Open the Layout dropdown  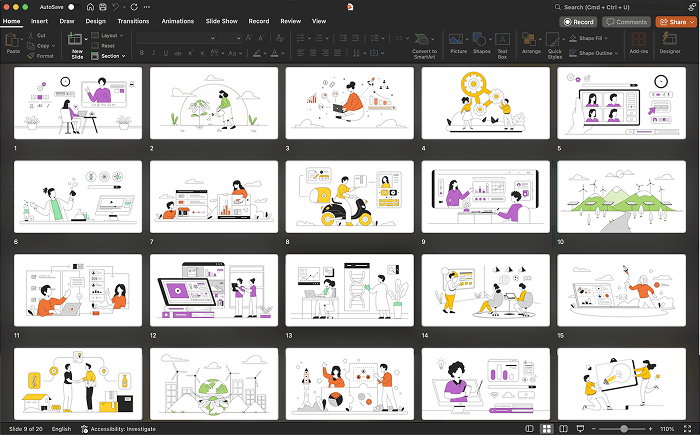coord(107,35)
